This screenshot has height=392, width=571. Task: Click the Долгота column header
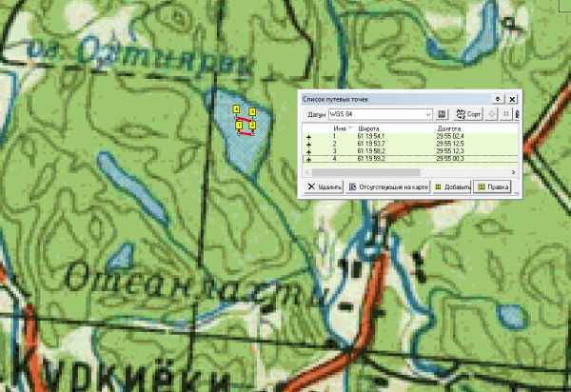[x=448, y=127]
